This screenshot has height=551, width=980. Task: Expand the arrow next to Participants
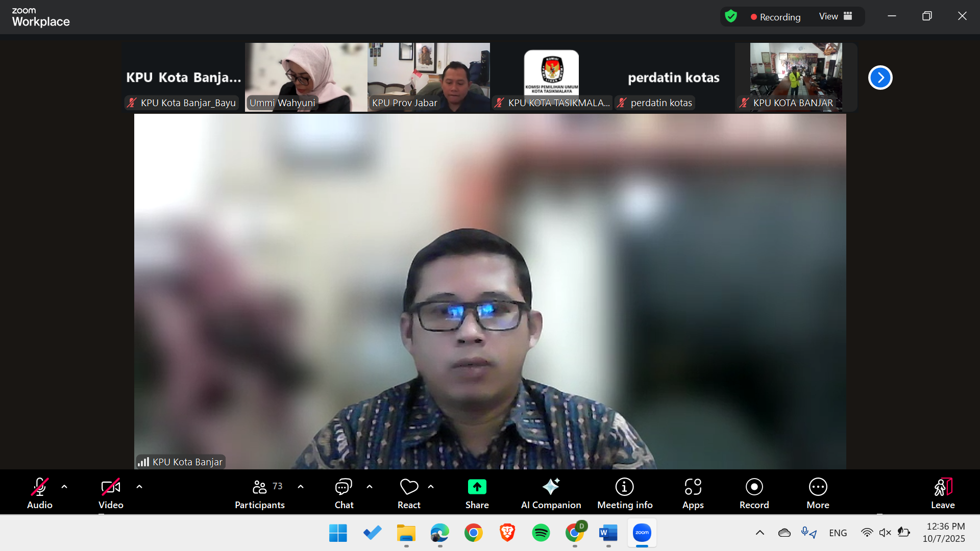point(301,487)
